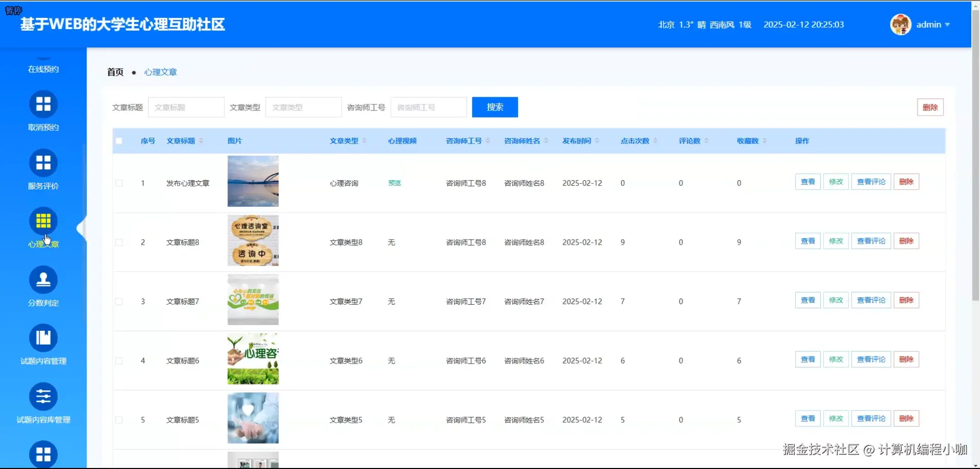Open the 预览 link for row 1
Viewport: 980px width, 469px height.
394,183
